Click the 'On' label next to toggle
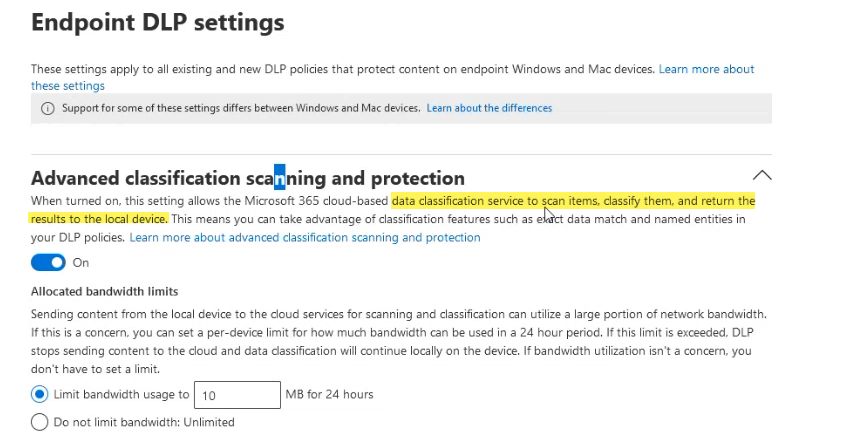Image resolution: width=858 pixels, height=446 pixels. pyautogui.click(x=81, y=263)
